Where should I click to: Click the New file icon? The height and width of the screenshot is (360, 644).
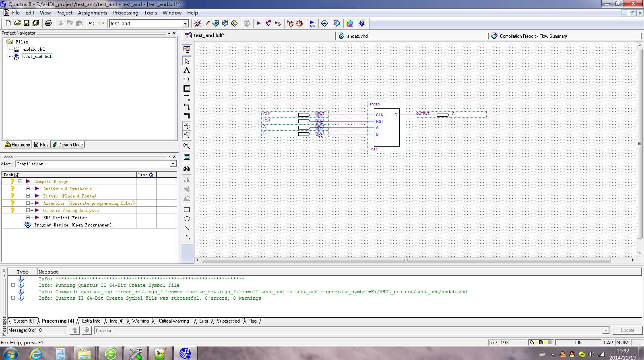point(8,23)
